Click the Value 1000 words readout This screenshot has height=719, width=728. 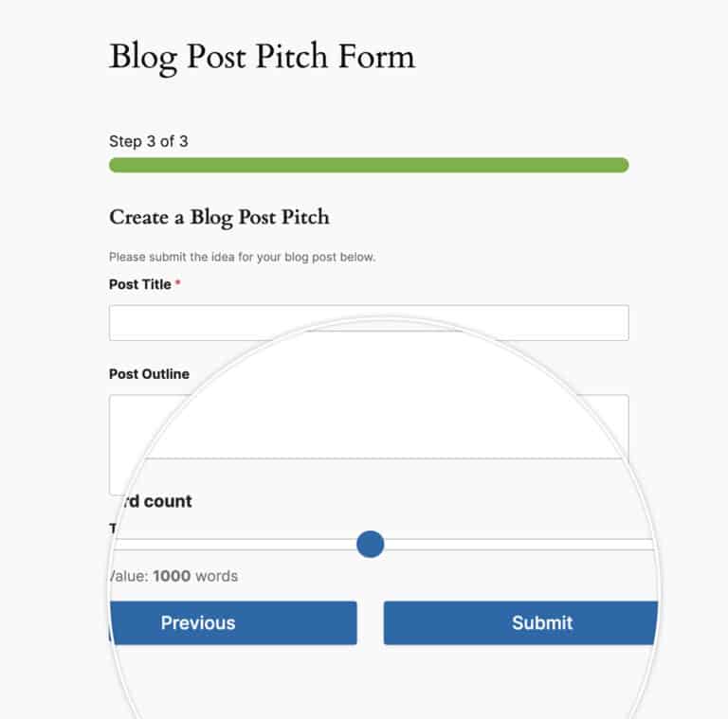point(173,576)
